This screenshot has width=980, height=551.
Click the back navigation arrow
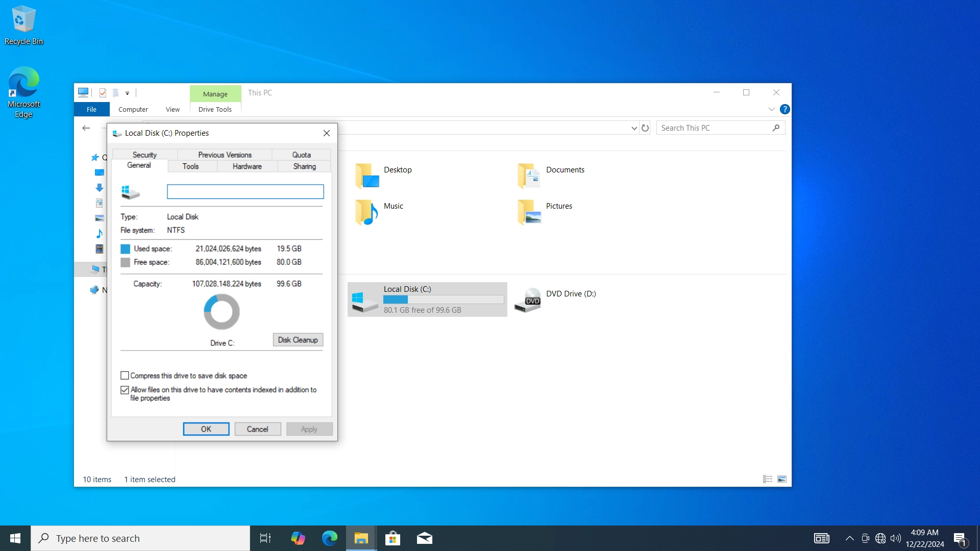pos(86,128)
